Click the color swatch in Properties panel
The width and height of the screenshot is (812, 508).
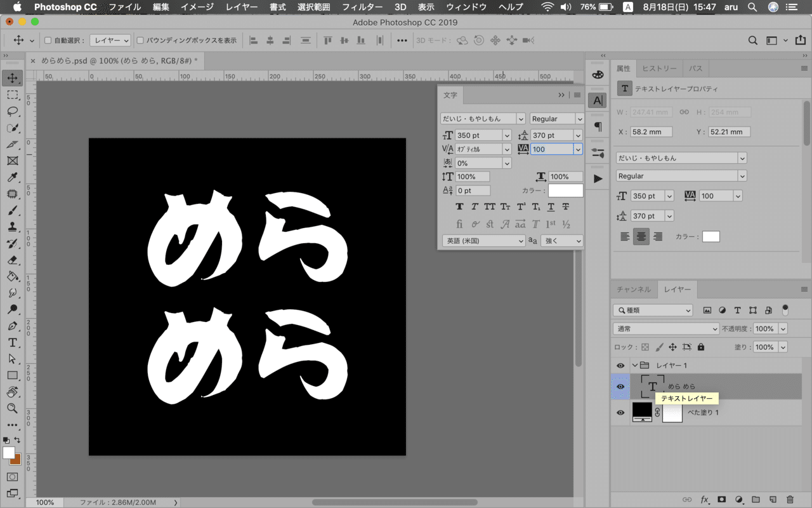(x=711, y=237)
